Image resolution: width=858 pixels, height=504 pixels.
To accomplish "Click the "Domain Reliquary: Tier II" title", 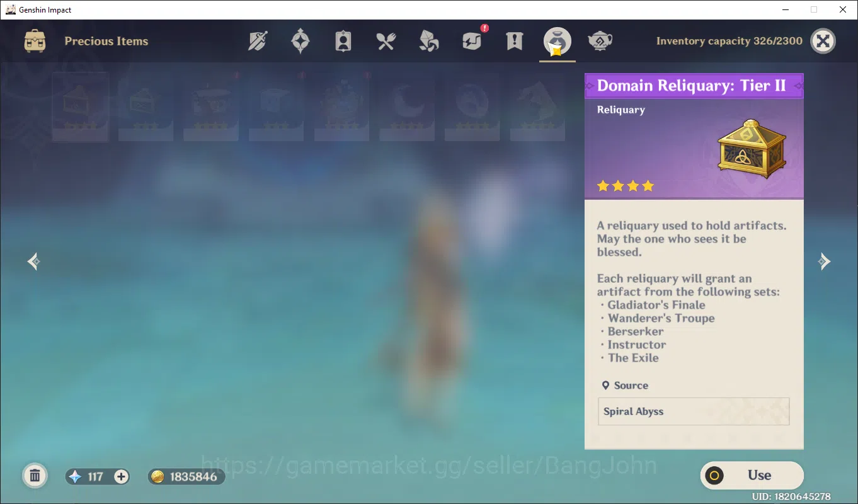I will (x=692, y=86).
